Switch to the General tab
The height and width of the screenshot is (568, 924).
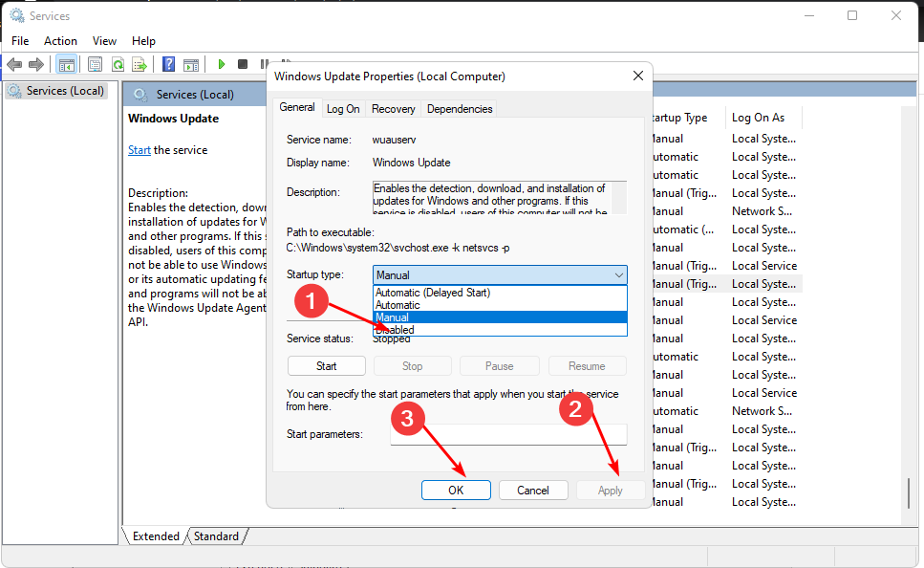[x=297, y=107]
